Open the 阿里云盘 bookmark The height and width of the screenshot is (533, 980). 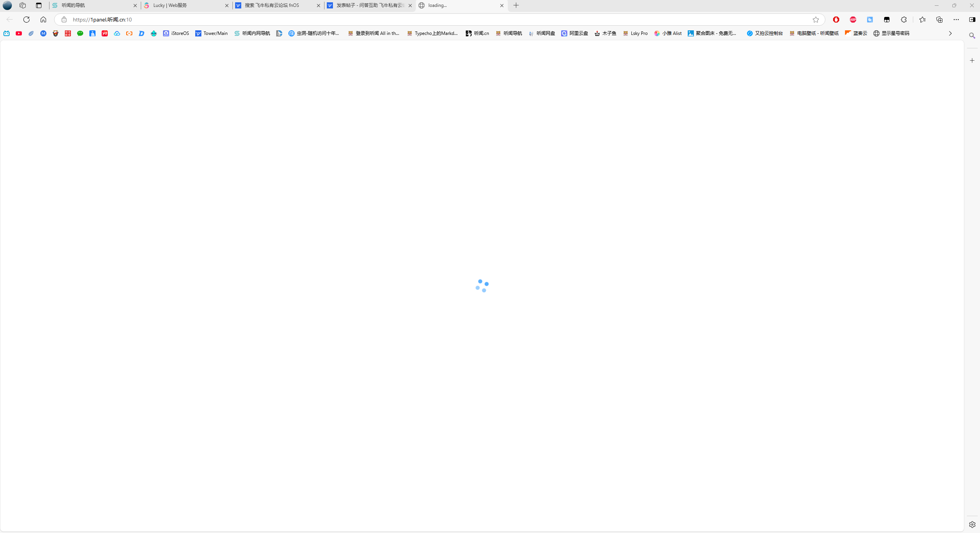click(575, 33)
